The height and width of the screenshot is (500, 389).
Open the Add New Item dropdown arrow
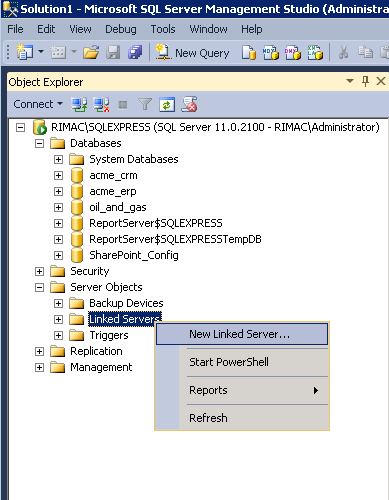(74, 52)
